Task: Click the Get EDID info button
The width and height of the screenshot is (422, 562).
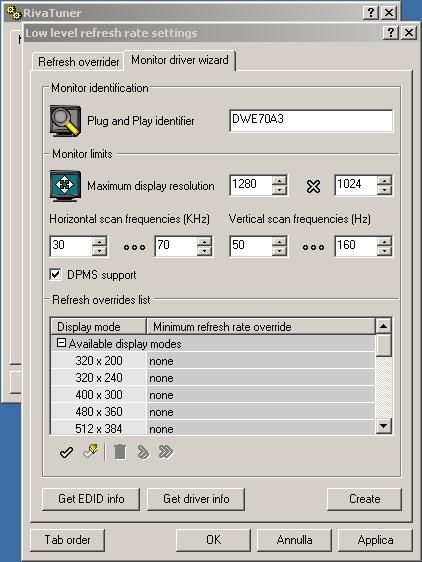Action: pyautogui.click(x=91, y=499)
